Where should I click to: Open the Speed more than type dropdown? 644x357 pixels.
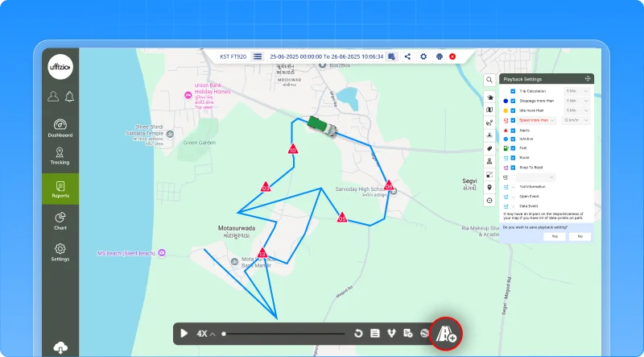click(x=537, y=121)
